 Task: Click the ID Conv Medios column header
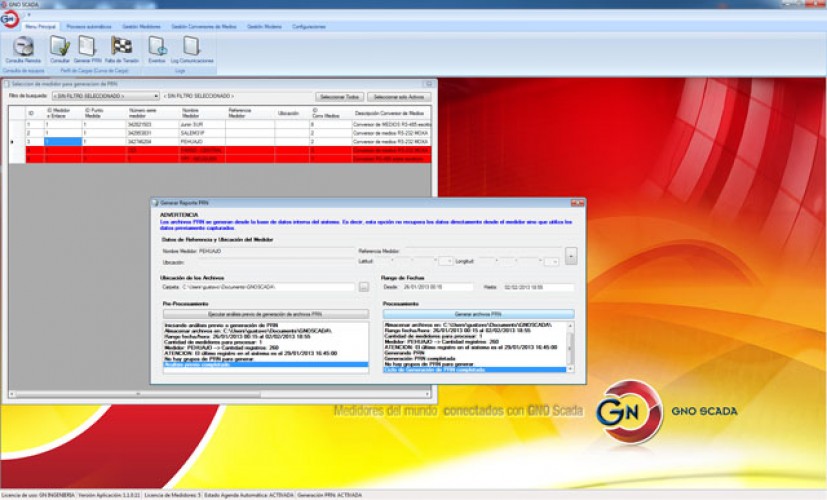pos(330,113)
